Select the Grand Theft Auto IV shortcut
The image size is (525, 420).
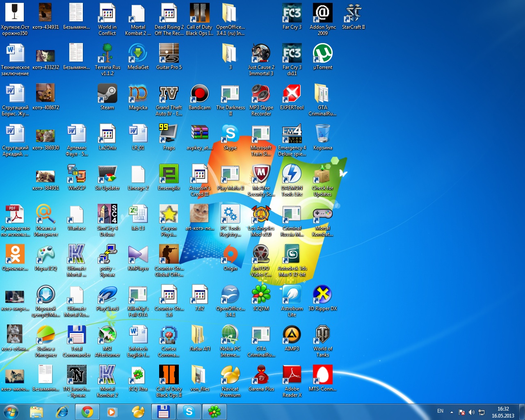(x=169, y=100)
